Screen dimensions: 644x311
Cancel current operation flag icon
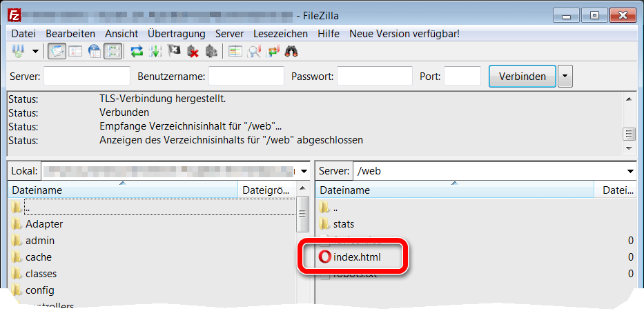coord(174,52)
